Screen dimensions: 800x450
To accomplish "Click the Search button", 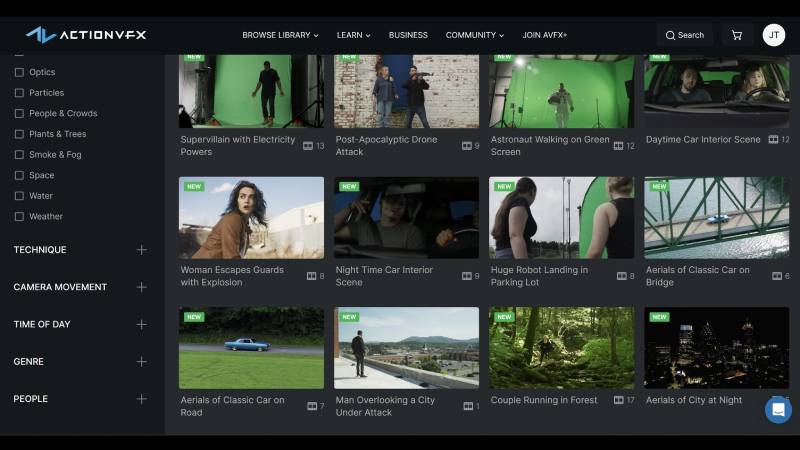I will (x=685, y=35).
